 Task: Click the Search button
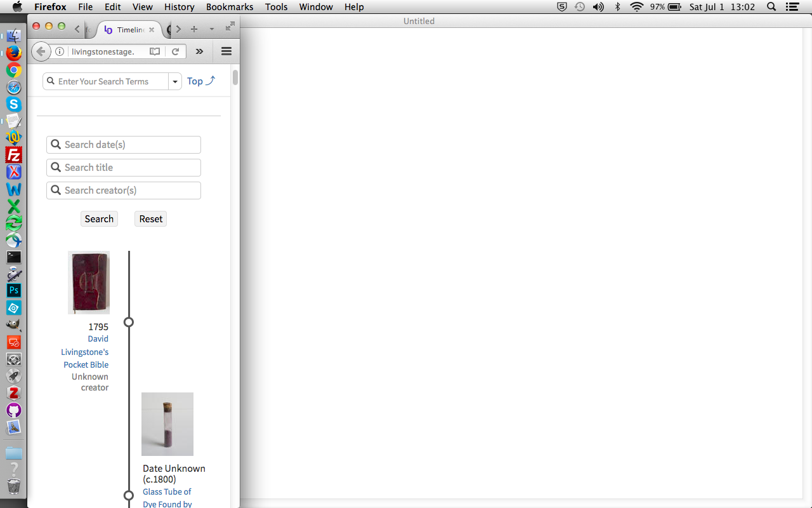pyautogui.click(x=99, y=219)
